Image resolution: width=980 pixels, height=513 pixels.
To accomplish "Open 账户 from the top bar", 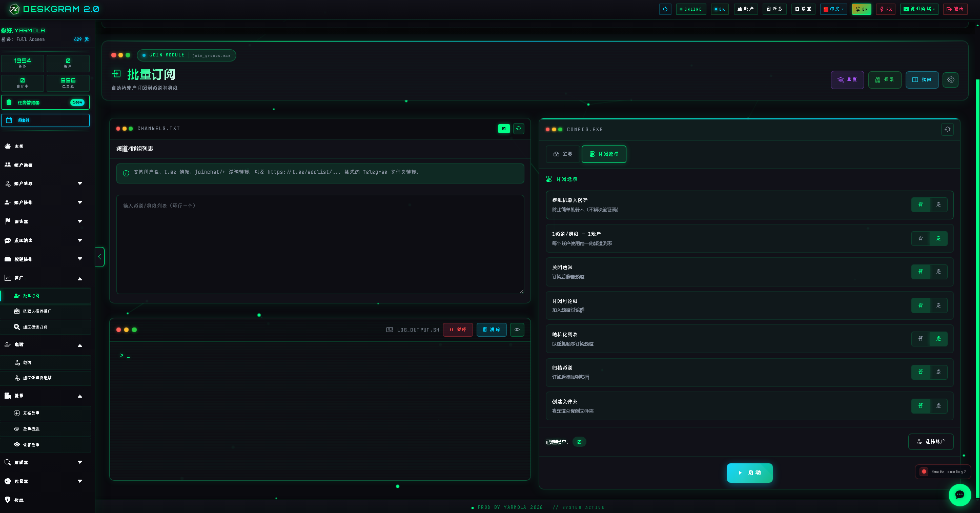I will point(746,9).
